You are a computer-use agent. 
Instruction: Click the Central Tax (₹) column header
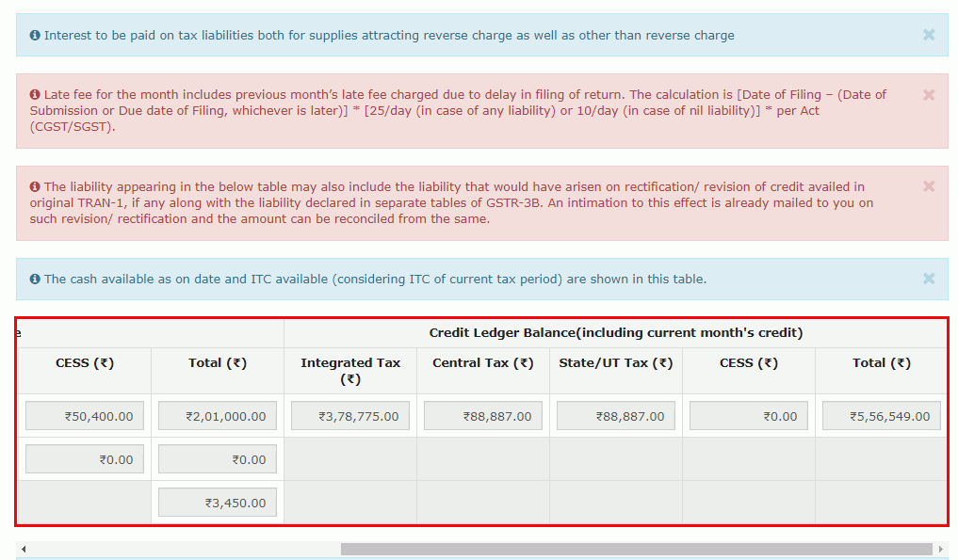tap(483, 362)
